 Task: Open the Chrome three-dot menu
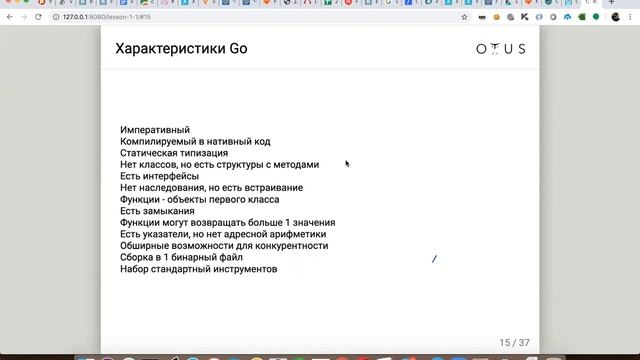630,17
